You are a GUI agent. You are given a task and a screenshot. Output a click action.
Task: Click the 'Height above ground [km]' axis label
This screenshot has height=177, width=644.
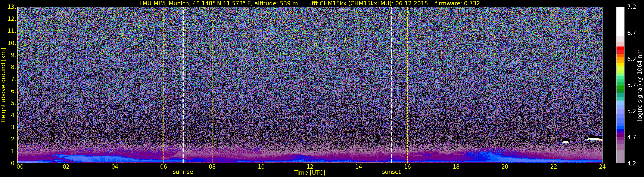click(x=3, y=85)
